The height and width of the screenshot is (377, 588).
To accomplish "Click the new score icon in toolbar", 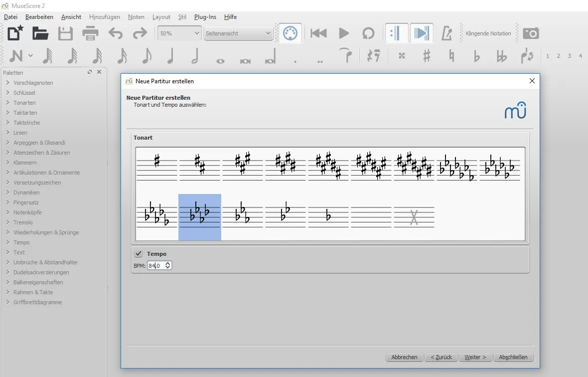I will 15,33.
